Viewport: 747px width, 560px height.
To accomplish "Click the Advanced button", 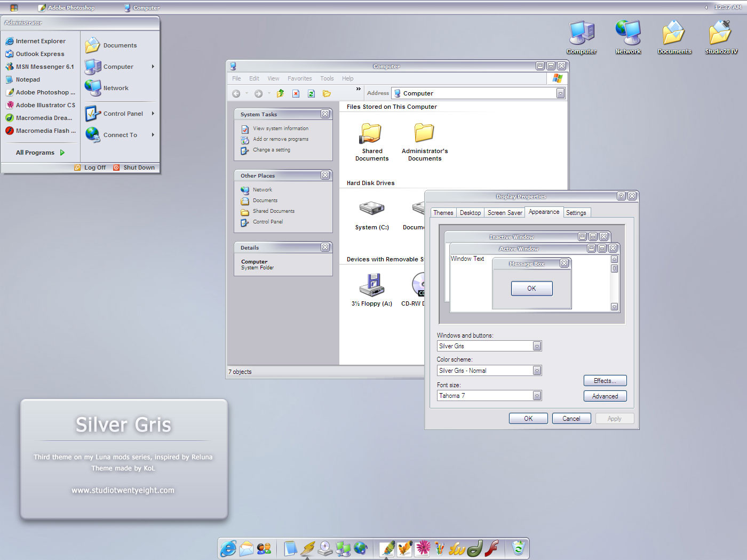I will pos(605,396).
